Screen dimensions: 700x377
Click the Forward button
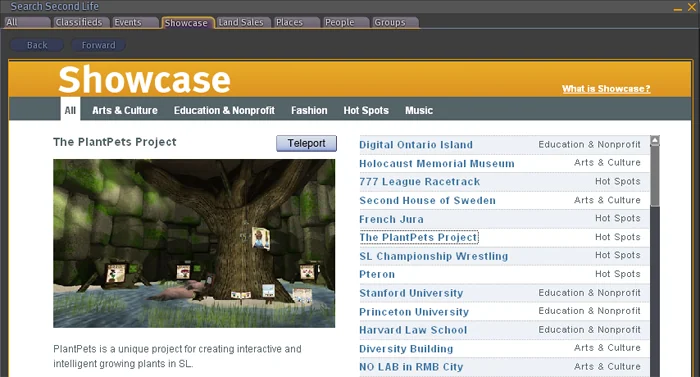click(x=98, y=45)
